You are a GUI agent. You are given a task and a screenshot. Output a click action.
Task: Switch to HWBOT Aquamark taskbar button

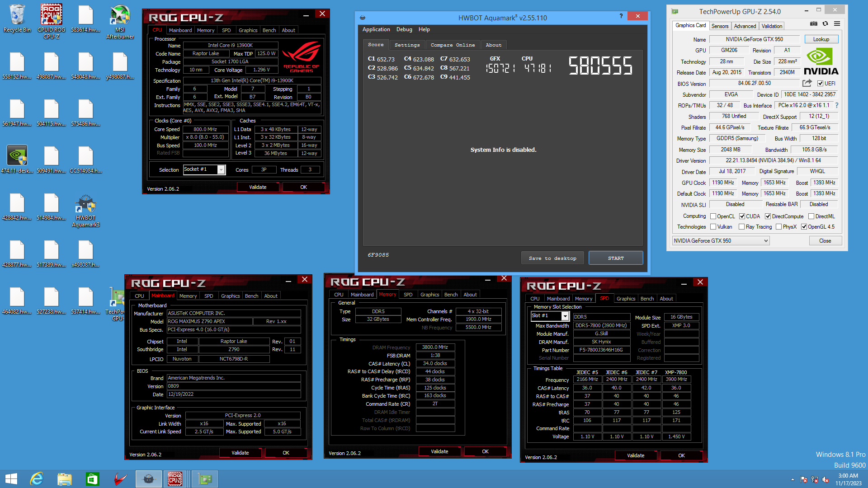pyautogui.click(x=148, y=479)
